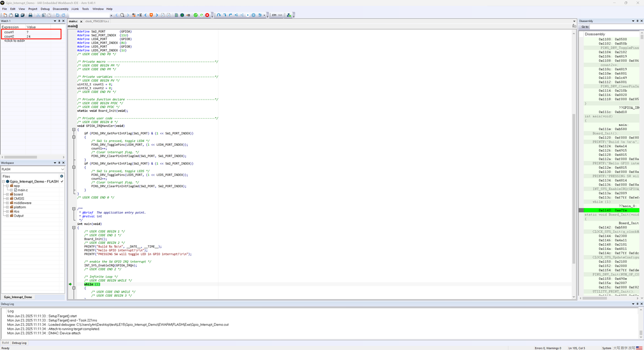Expand the middleware folder
The height and width of the screenshot is (350, 644).
(x=8, y=203)
